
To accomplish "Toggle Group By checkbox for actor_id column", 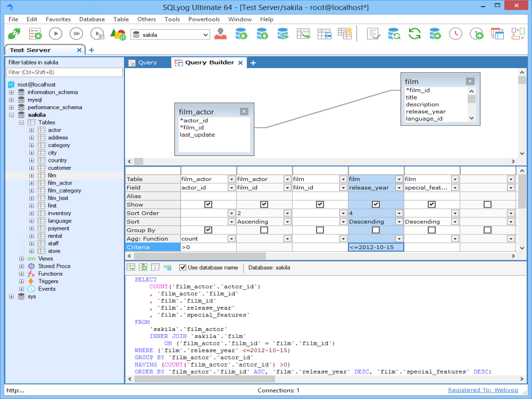I will [208, 230].
